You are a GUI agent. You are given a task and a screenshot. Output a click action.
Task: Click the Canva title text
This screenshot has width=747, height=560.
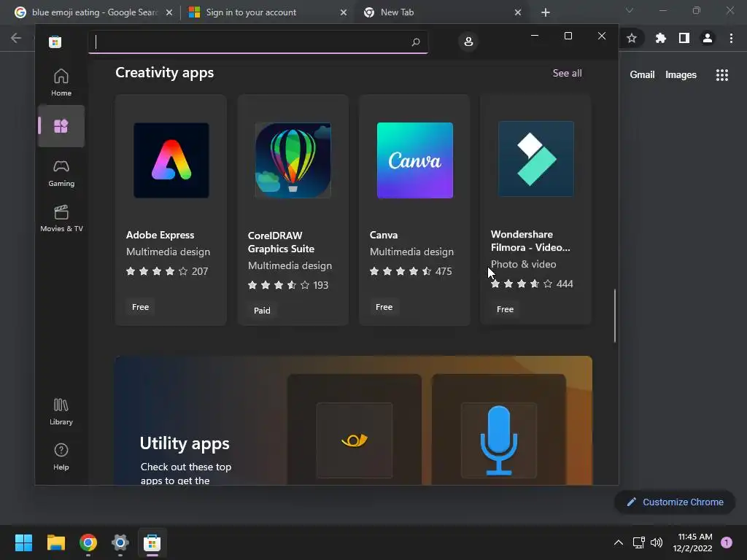pyautogui.click(x=384, y=235)
